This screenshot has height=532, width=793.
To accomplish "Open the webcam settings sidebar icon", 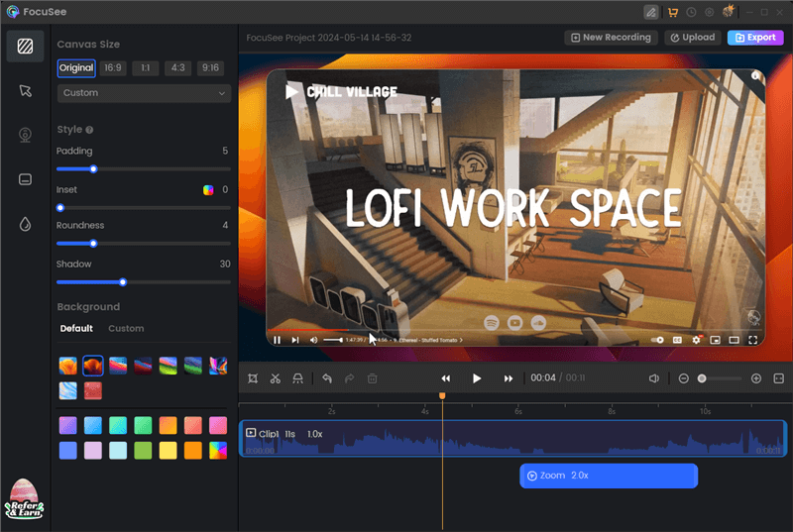I will 26,135.
